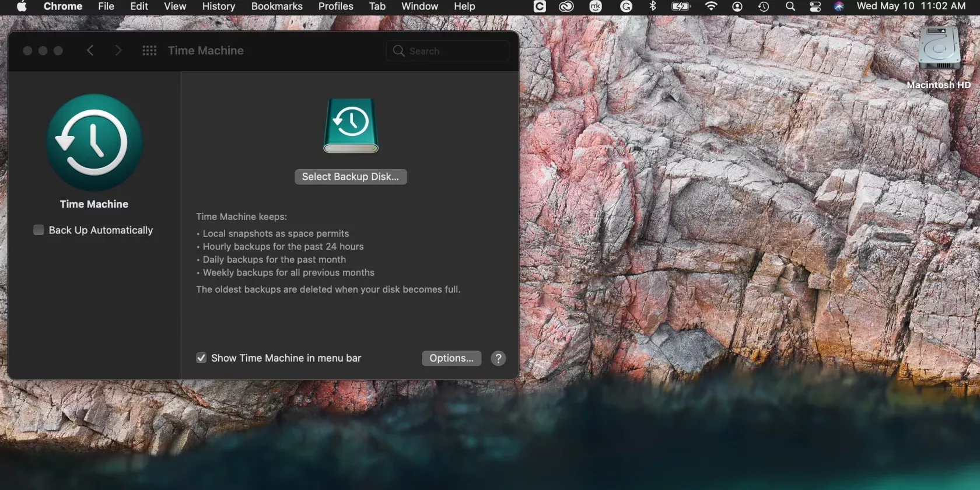The height and width of the screenshot is (490, 980).
Task: Click the Bluetooth icon in menu bar
Action: pyautogui.click(x=653, y=6)
